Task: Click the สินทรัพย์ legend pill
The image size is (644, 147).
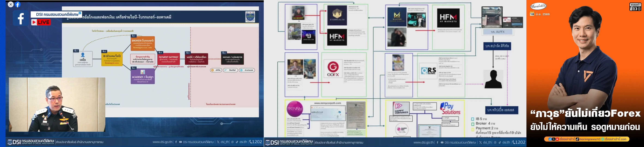Action: [230, 70]
